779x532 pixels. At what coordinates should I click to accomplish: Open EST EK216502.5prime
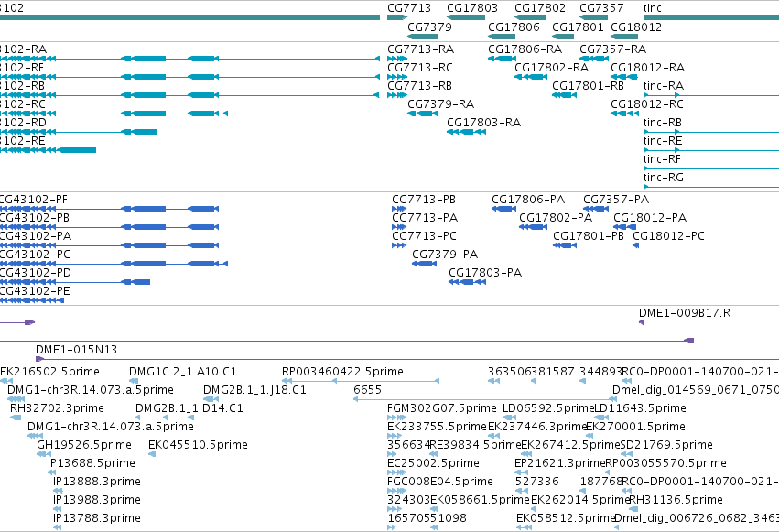click(49, 372)
